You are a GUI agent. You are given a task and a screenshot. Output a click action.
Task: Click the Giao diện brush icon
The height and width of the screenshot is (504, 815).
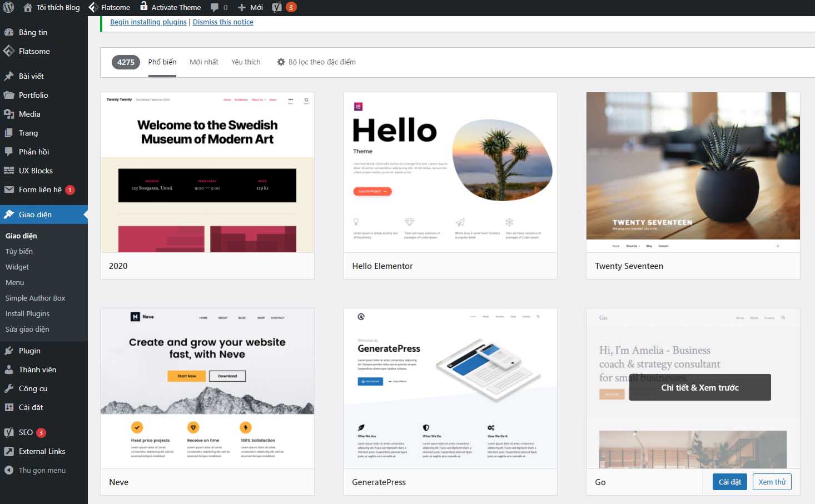click(x=9, y=214)
